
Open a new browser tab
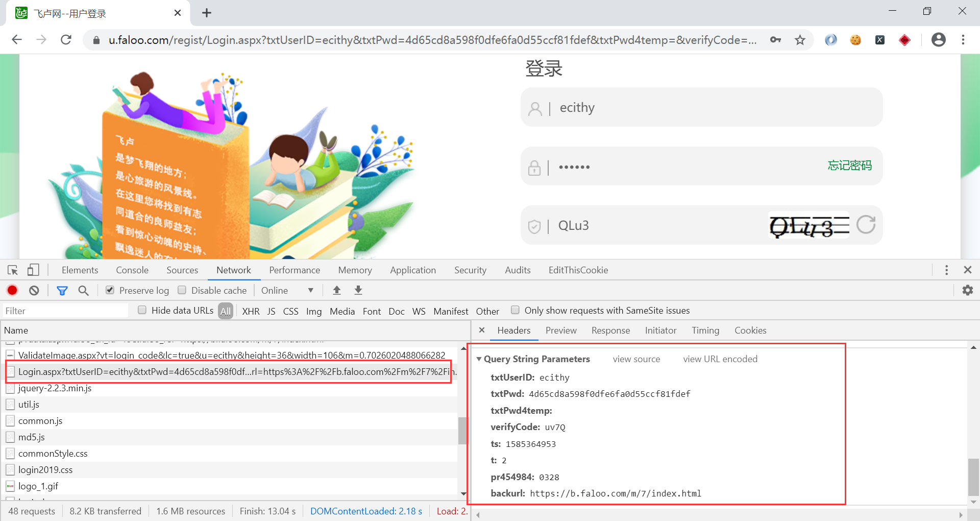[x=207, y=13]
